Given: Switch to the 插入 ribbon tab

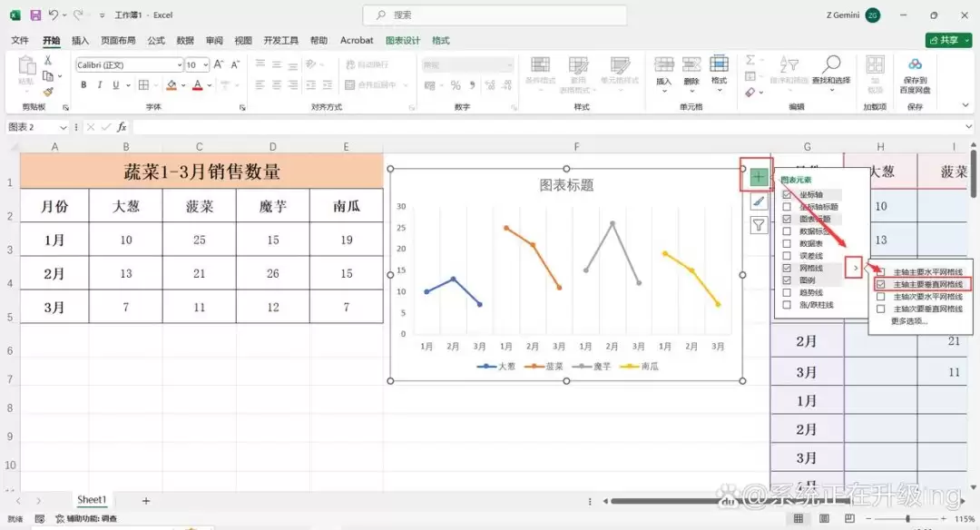Looking at the screenshot, I should [x=80, y=41].
